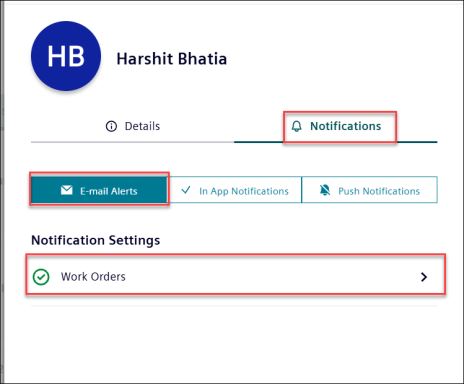This screenshot has width=464, height=384.
Task: Expand Work Orders with the right chevron
Action: 424,277
